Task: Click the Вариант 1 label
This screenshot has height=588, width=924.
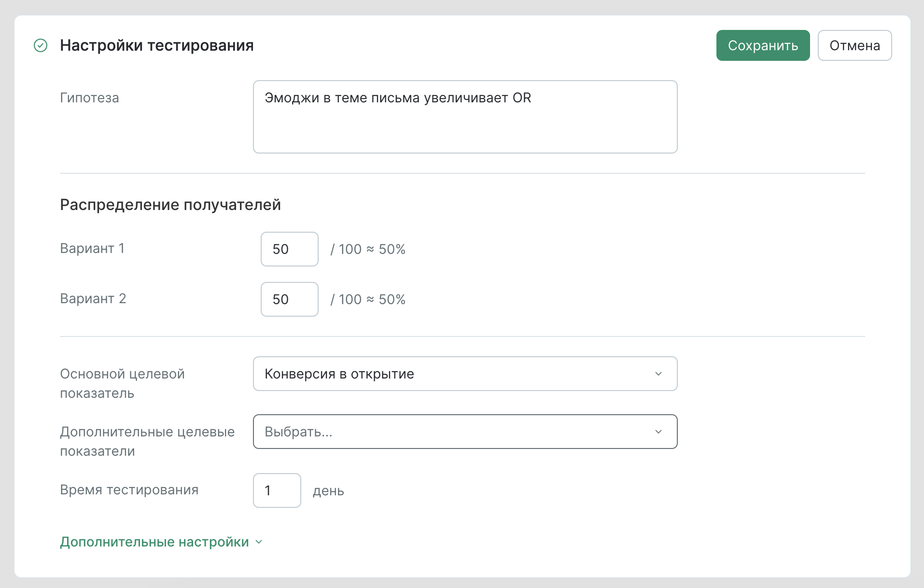Action: pos(92,248)
